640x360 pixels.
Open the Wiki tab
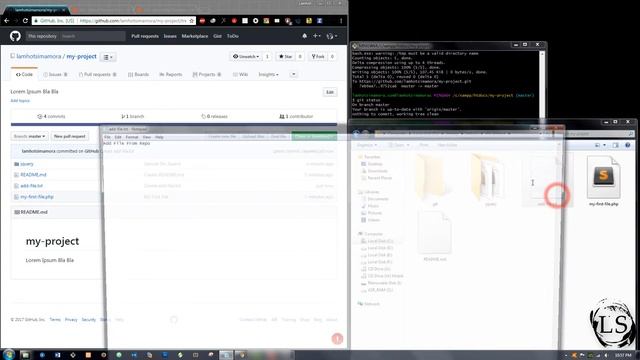[241, 75]
